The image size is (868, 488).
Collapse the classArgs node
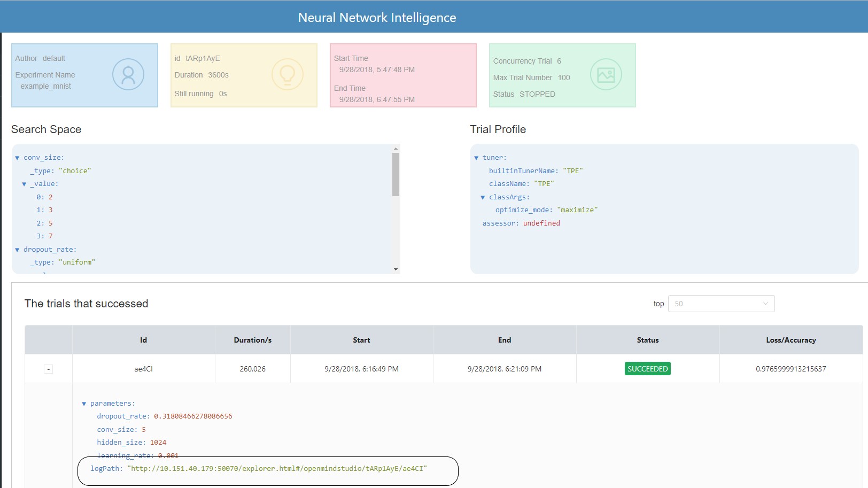tap(483, 197)
